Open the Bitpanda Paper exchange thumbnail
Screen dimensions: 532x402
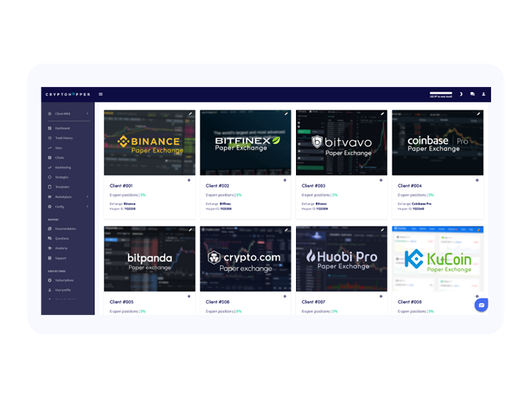150,259
